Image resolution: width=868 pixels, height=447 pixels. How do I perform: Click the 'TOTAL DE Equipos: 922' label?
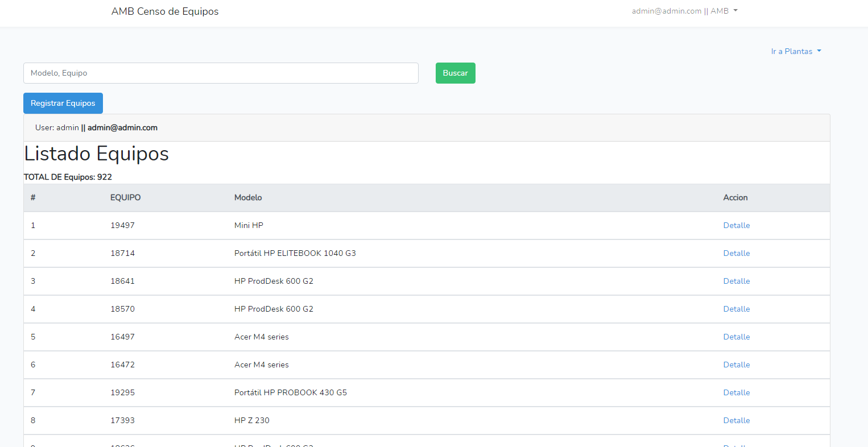tap(68, 177)
